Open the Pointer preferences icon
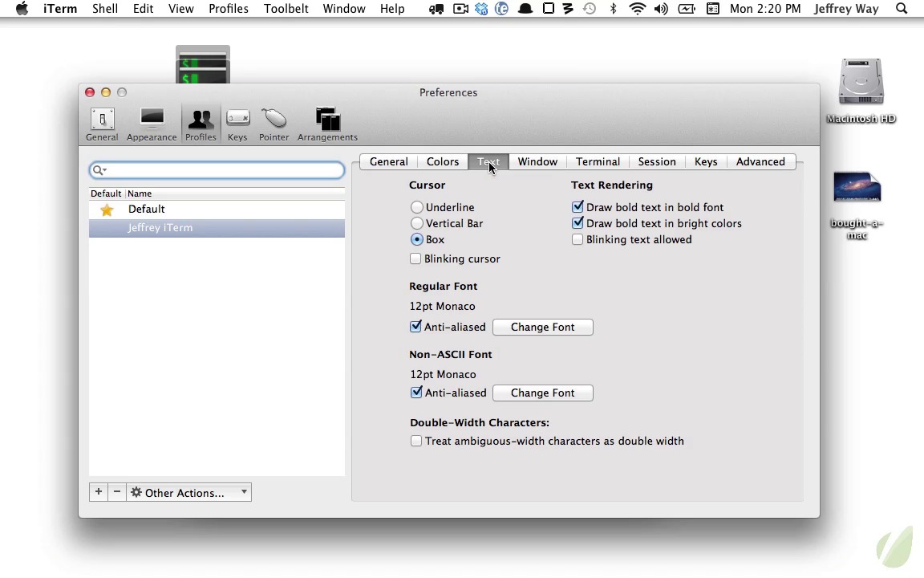Image resolution: width=924 pixels, height=578 pixels. point(274,124)
